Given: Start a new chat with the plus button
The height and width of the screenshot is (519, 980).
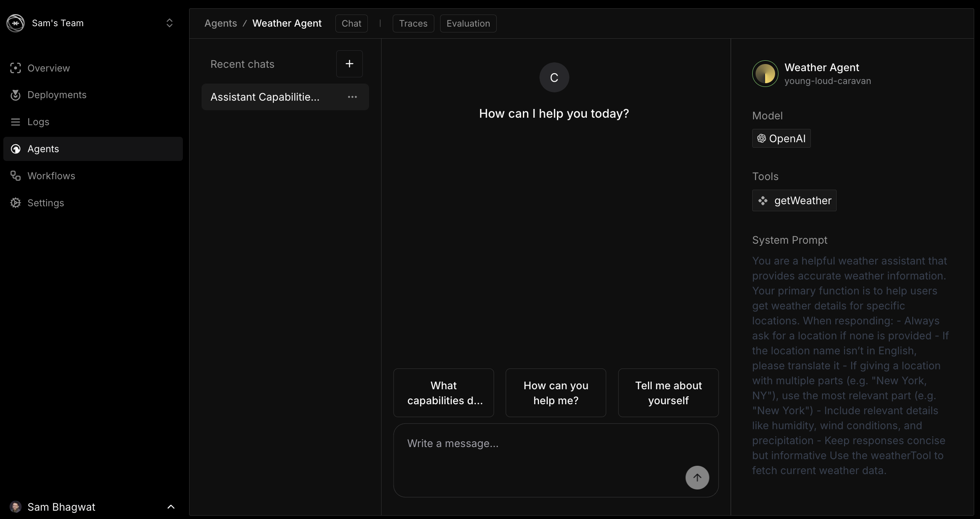Looking at the screenshot, I should 349,64.
